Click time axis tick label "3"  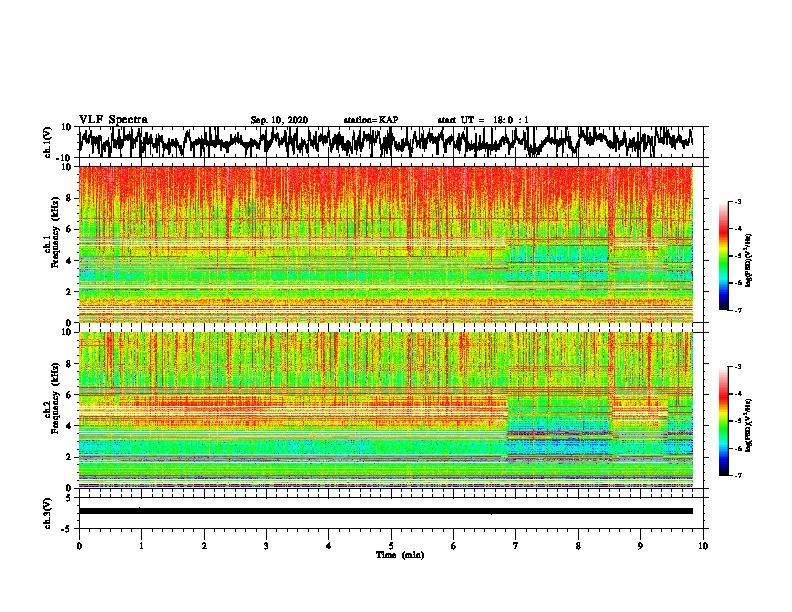pos(266,546)
